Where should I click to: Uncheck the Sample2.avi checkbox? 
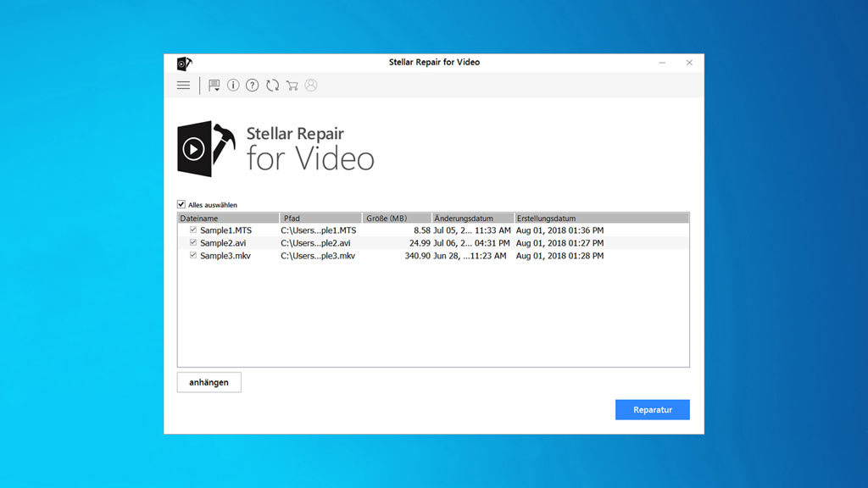pyautogui.click(x=193, y=242)
